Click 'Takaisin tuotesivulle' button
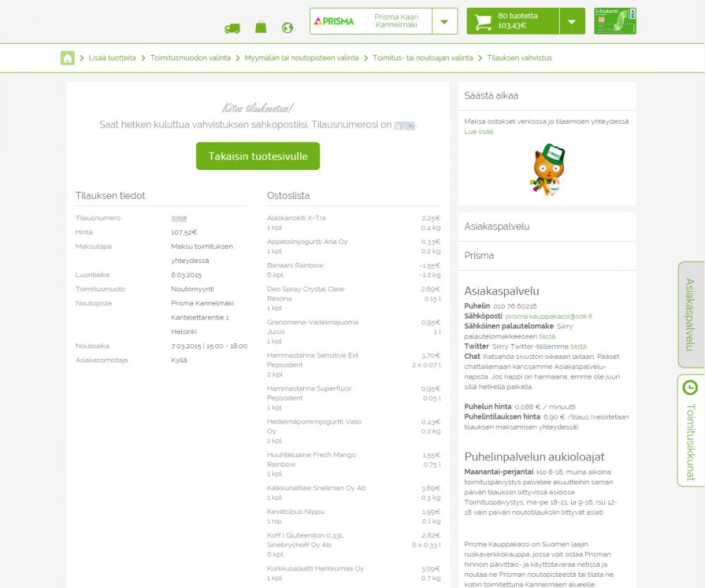This screenshot has width=705, height=588. pyautogui.click(x=258, y=156)
